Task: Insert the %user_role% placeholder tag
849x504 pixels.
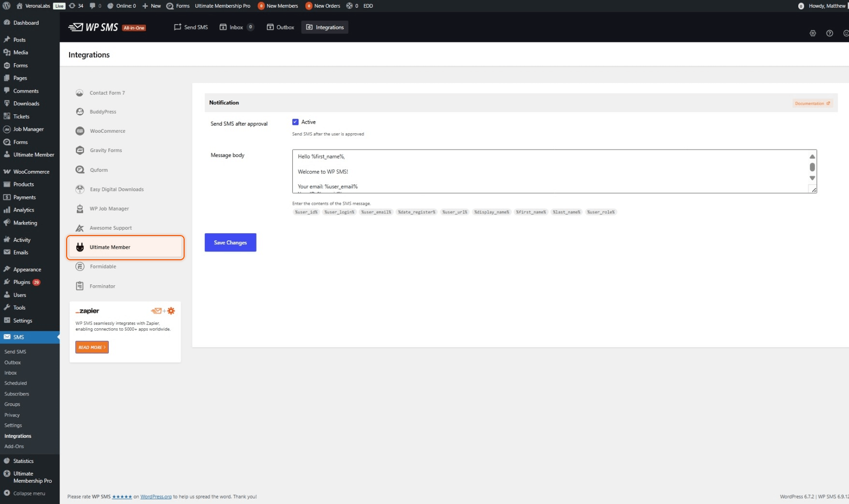Action: click(x=601, y=212)
